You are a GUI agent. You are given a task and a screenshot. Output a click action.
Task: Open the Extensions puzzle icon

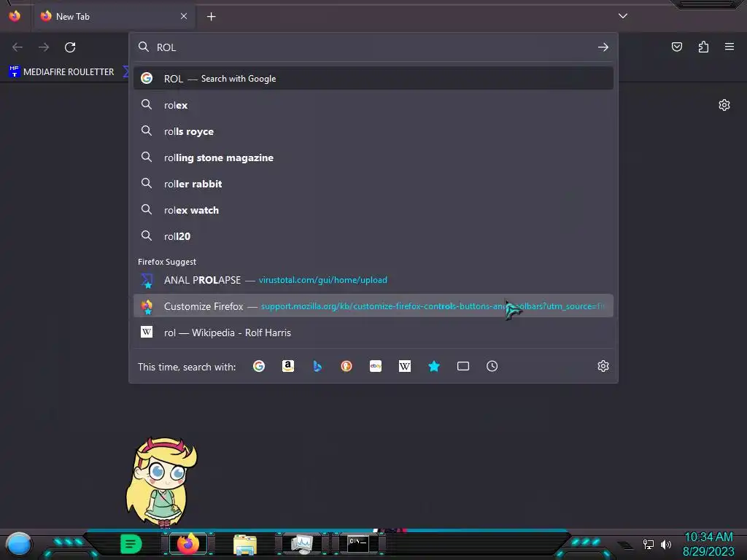pos(703,47)
